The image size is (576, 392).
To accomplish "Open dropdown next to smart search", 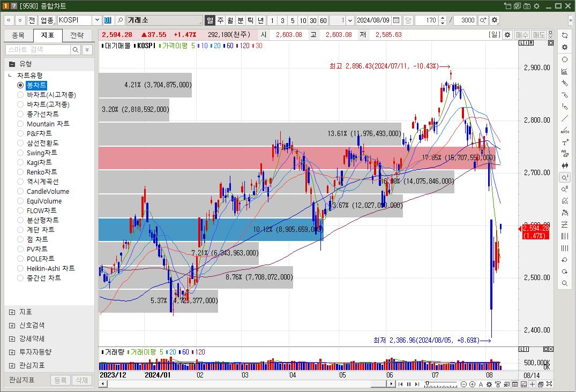I will (x=87, y=50).
